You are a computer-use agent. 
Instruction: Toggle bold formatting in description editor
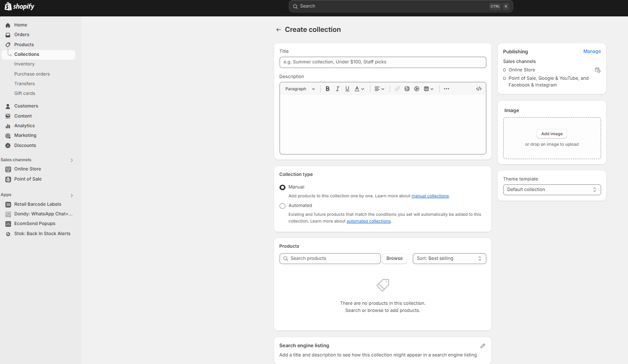click(327, 89)
